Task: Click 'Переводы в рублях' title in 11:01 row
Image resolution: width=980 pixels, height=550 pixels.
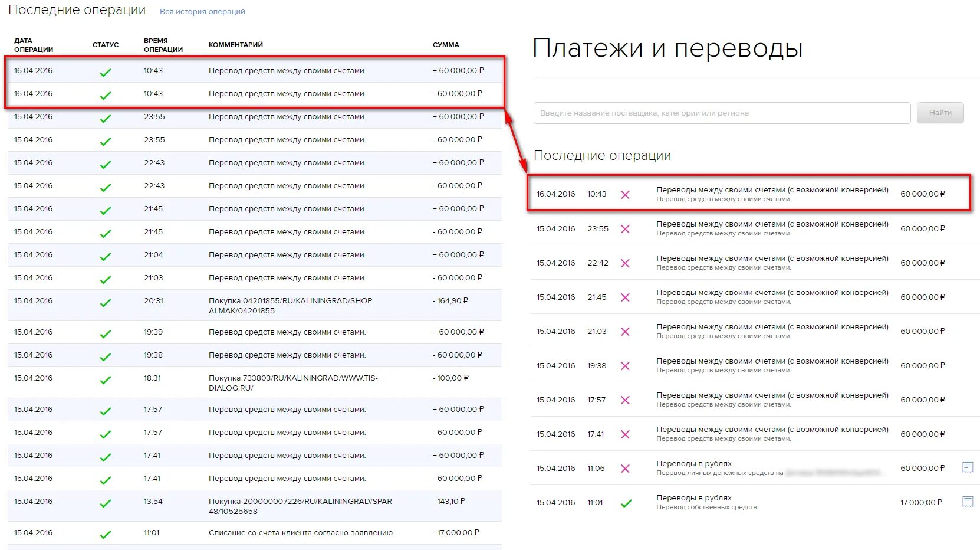Action: tap(694, 497)
